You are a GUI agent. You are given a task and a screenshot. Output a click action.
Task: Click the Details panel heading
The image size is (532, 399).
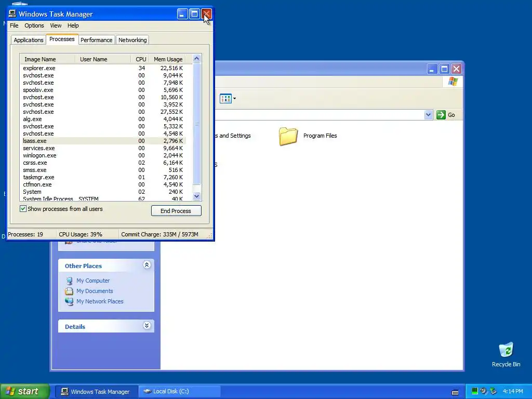coord(75,327)
